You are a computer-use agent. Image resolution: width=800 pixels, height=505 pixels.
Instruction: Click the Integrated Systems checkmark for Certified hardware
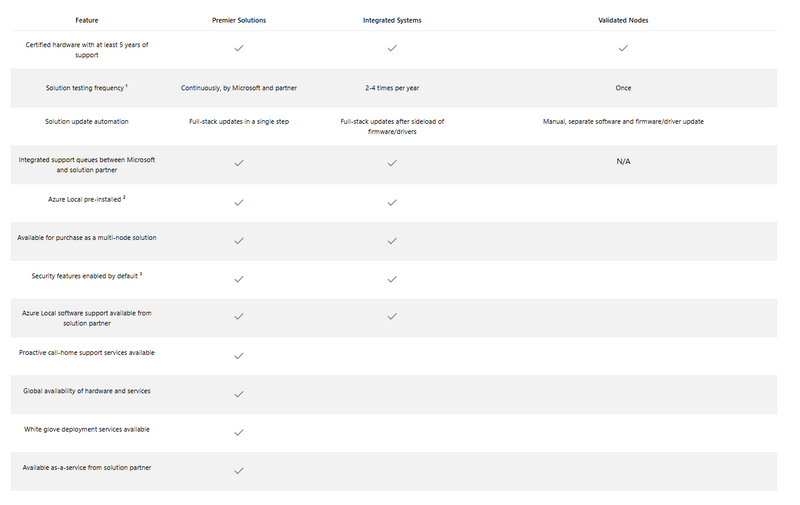[x=392, y=48]
